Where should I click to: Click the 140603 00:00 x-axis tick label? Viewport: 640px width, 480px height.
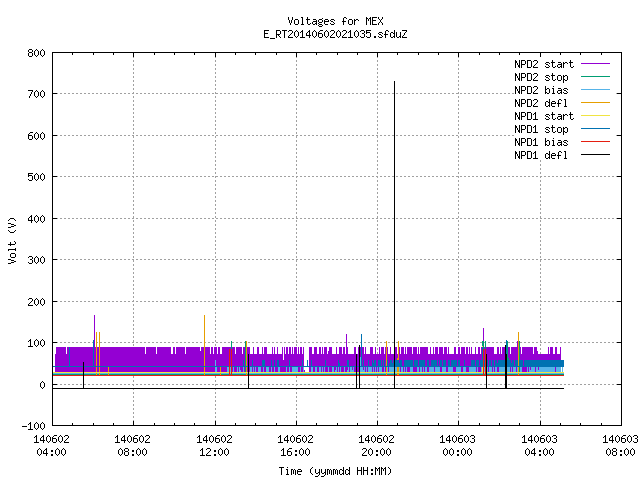coord(457,446)
